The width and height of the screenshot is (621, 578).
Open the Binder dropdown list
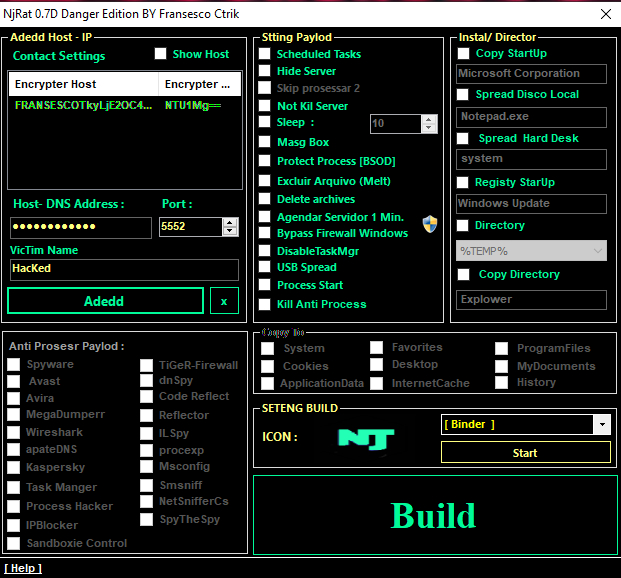[601, 425]
